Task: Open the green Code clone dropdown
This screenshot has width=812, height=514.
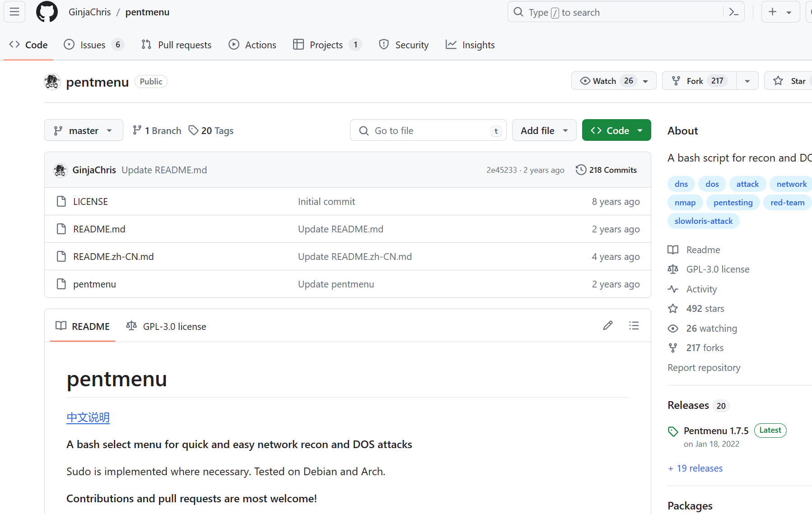Action: coord(616,130)
